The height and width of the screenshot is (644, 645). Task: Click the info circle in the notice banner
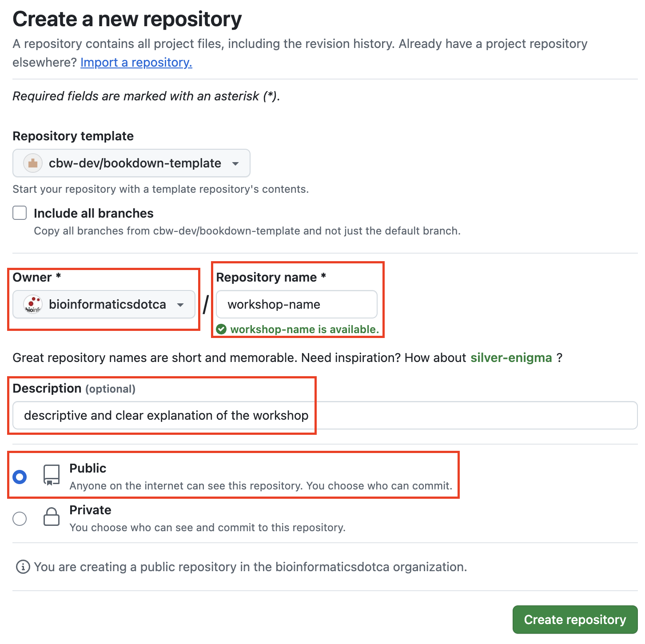click(22, 567)
